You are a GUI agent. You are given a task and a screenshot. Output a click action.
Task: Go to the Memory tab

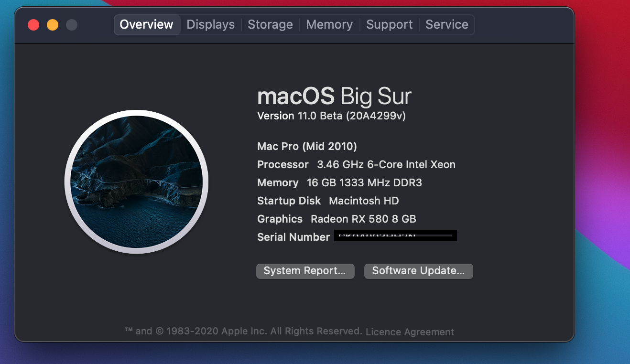pyautogui.click(x=329, y=25)
